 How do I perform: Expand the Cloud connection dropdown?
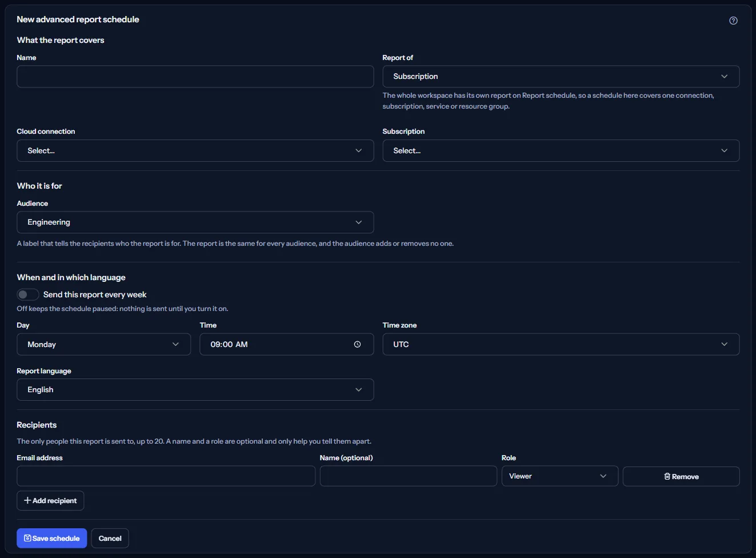[x=195, y=151]
